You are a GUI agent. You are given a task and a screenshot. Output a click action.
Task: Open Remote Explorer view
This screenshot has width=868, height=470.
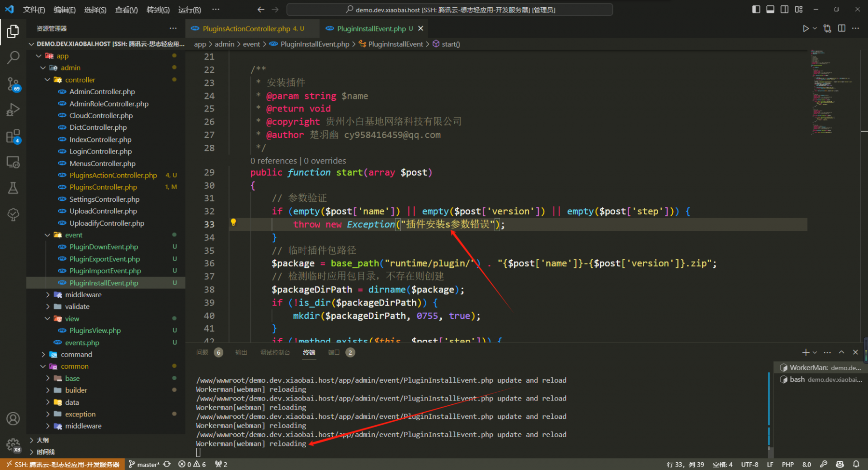pyautogui.click(x=13, y=163)
